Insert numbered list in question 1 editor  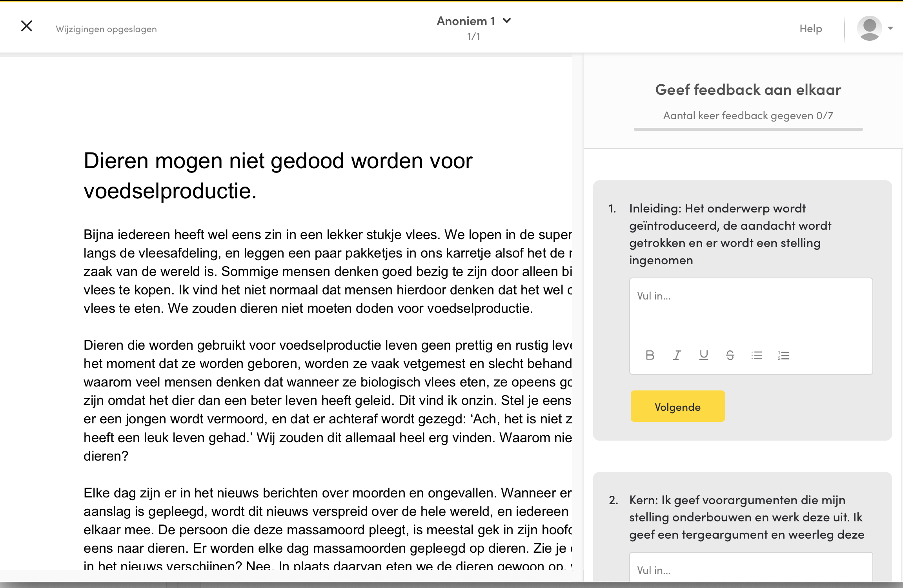783,355
